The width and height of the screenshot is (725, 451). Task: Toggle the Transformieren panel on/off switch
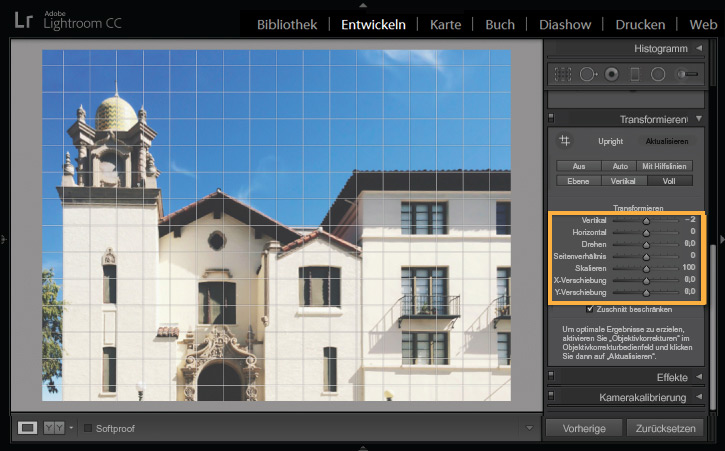tap(551, 118)
